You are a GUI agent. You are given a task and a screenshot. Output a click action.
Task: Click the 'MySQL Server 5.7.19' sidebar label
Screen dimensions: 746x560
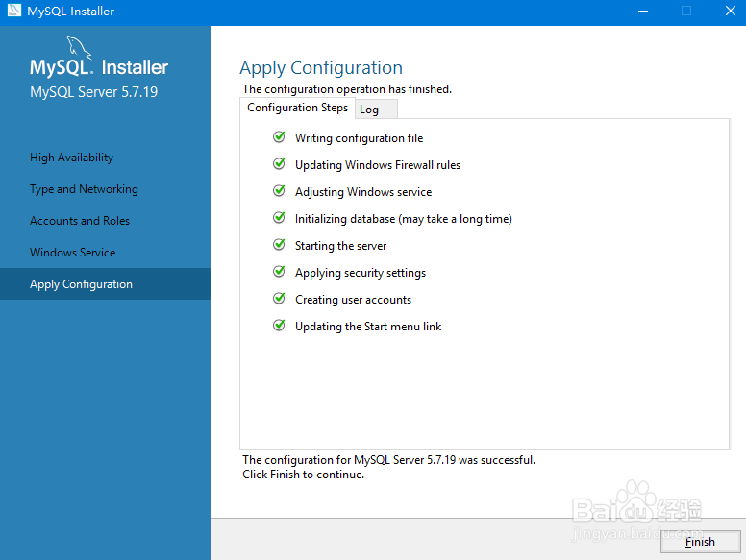[93, 92]
